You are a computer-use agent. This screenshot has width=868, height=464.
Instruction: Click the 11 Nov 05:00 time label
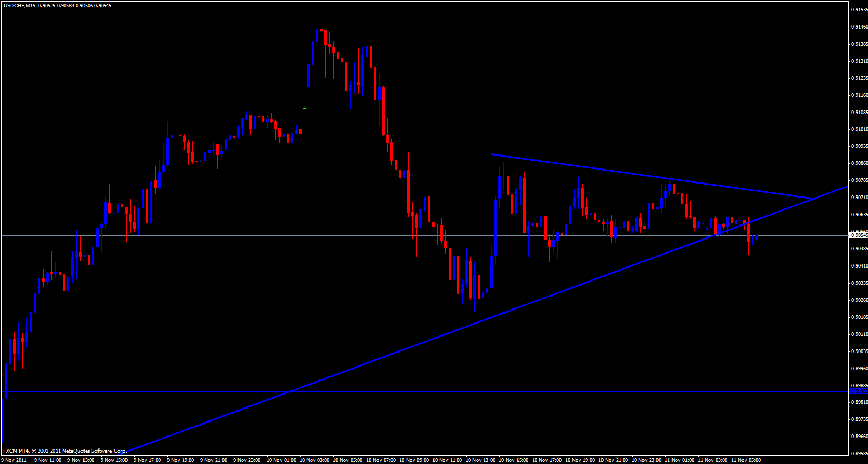click(x=746, y=460)
